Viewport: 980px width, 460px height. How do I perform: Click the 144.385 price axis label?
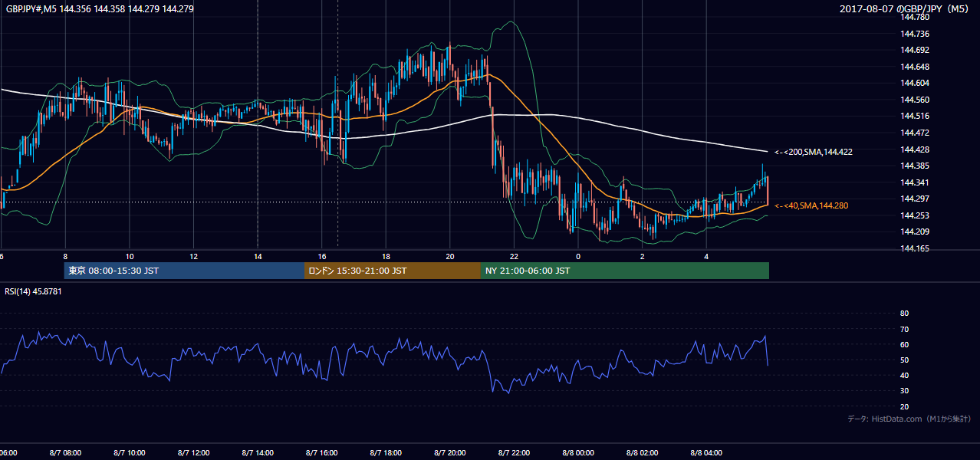tap(915, 166)
